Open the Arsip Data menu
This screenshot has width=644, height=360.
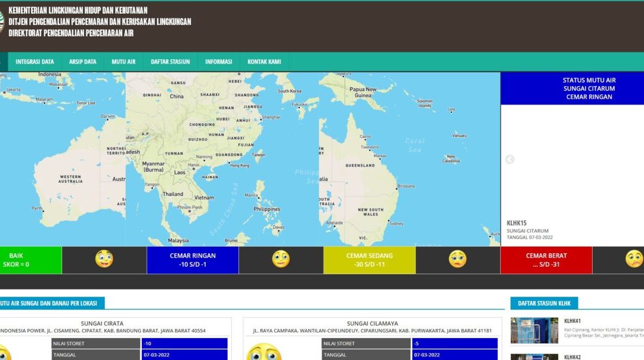[x=82, y=61]
